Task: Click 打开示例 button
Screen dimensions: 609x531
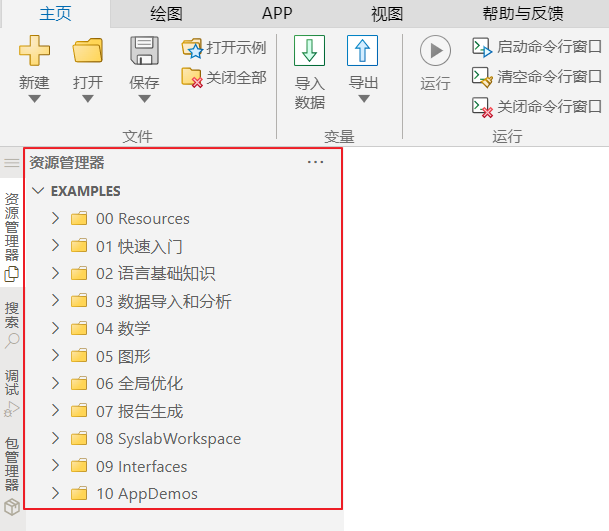Action: click(x=224, y=47)
